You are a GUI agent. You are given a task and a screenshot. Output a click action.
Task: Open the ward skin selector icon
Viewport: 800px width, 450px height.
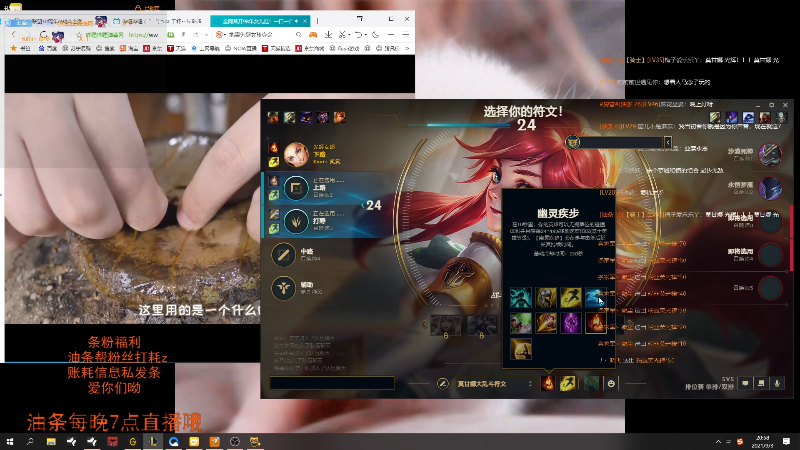point(591,383)
